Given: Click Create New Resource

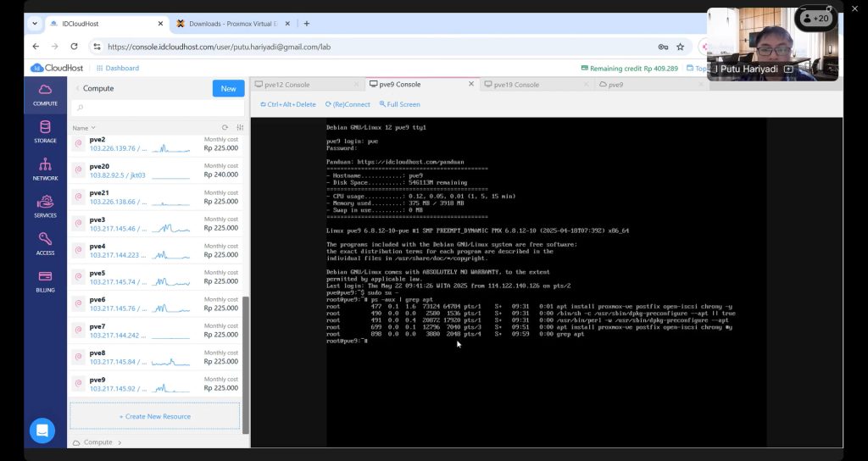Looking at the screenshot, I should 155,416.
